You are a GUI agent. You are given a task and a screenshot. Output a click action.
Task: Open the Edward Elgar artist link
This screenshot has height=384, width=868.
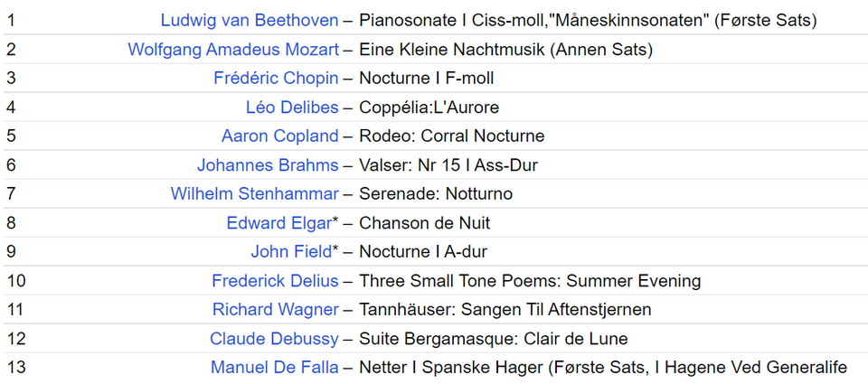pos(279,222)
